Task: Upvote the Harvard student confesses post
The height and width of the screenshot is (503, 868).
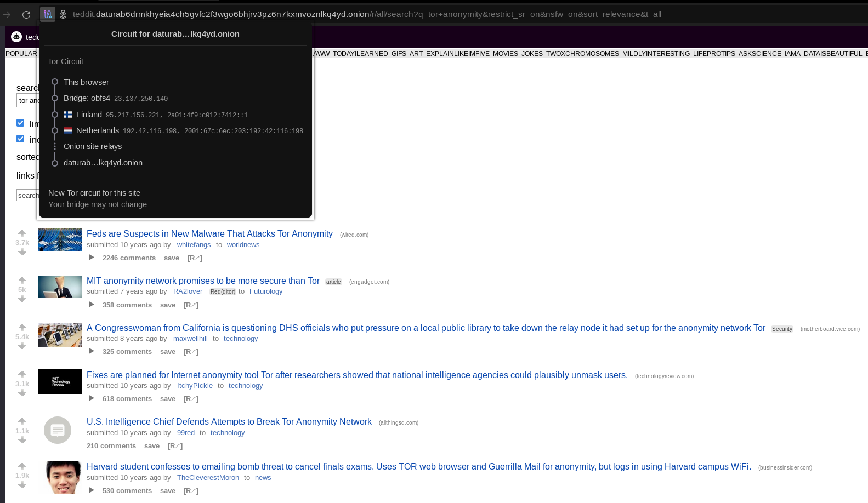Action: pyautogui.click(x=22, y=466)
